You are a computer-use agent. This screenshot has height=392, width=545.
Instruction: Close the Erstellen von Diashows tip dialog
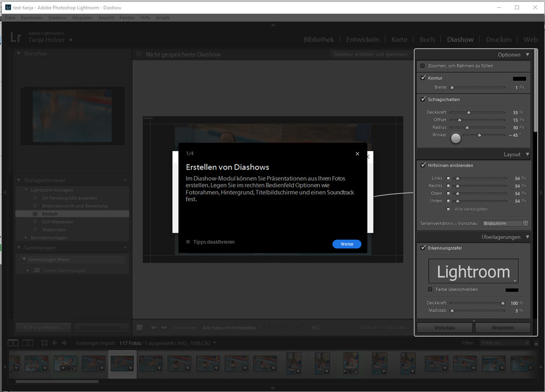point(358,154)
